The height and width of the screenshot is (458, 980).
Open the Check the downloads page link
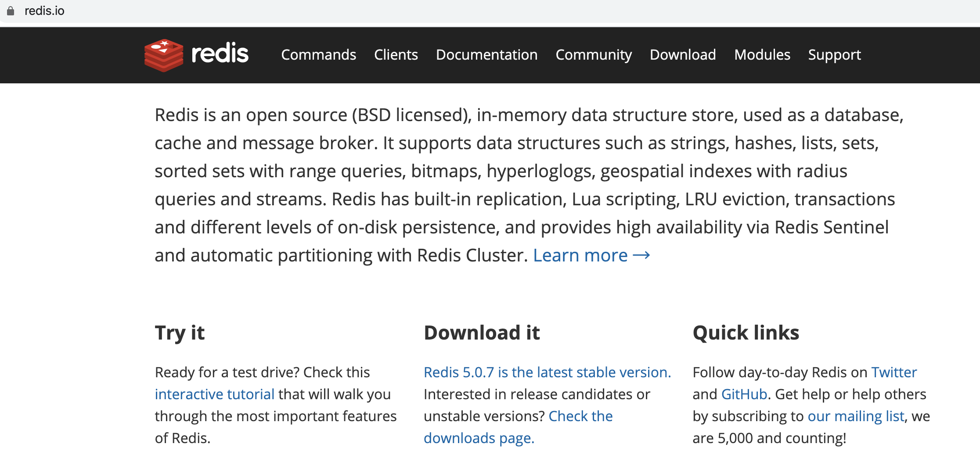click(518, 427)
